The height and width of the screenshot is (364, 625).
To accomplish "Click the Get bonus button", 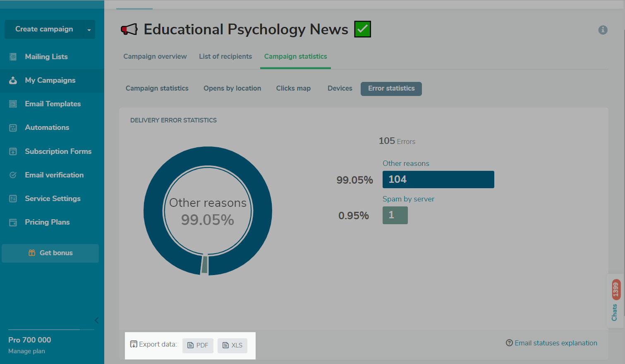I will point(50,253).
